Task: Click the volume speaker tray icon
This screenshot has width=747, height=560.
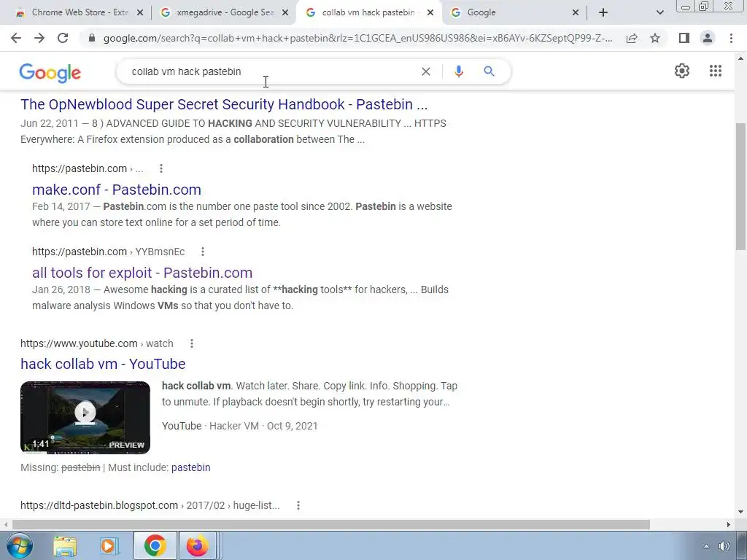Action: click(x=724, y=546)
